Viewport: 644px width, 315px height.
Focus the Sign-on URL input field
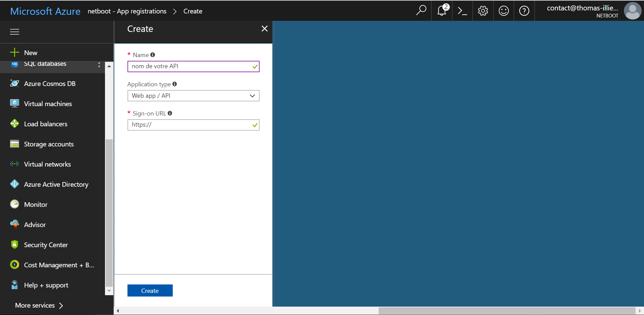point(193,125)
